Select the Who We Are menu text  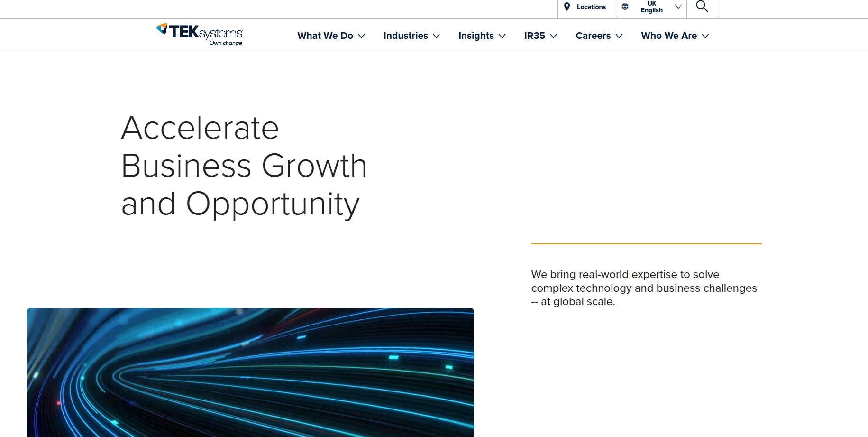(x=669, y=36)
